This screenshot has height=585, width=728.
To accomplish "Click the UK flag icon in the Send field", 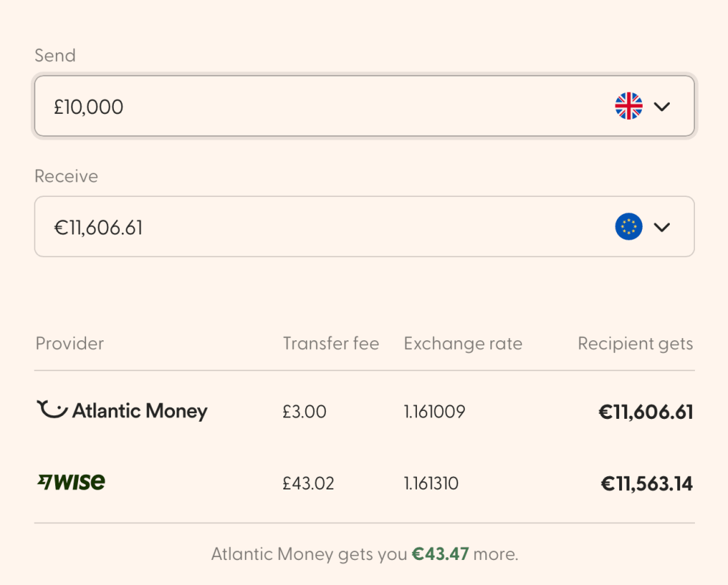I will coord(629,105).
